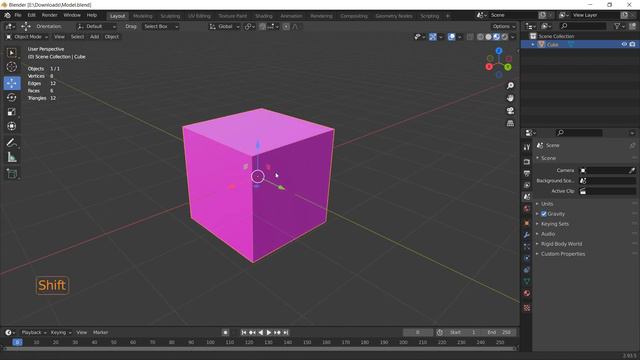Expand the Rigid Body World panel

[561, 244]
